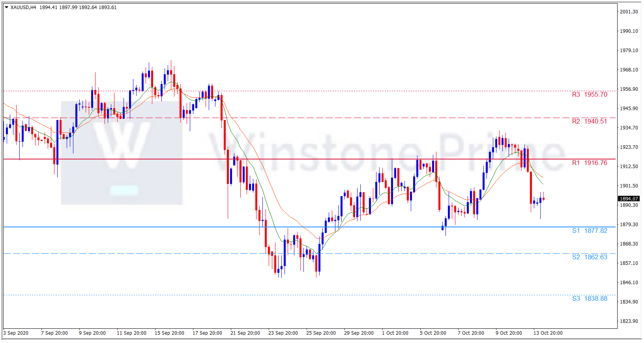Click the 3 Sep 2020 date label
The width and height of the screenshot is (644, 343).
point(16,333)
